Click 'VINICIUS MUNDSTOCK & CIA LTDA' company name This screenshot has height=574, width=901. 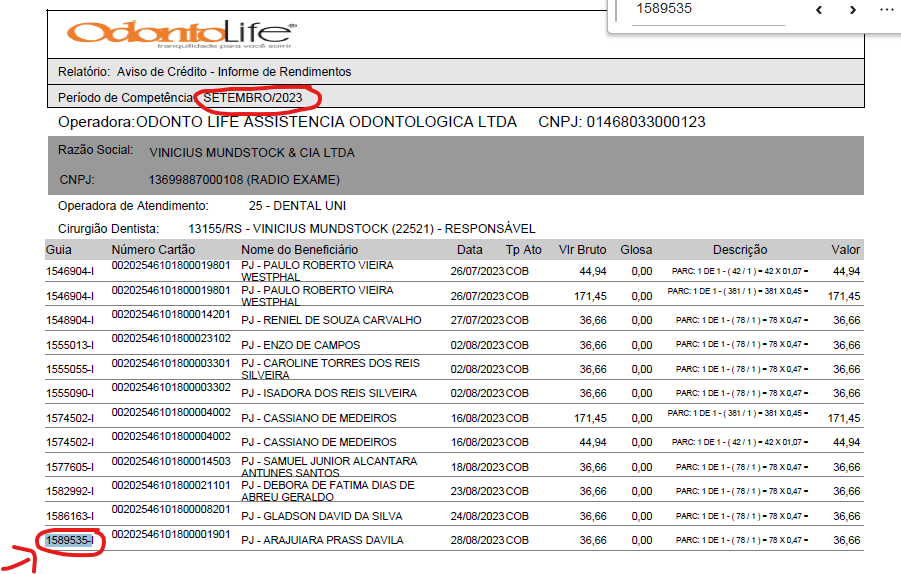point(252,153)
